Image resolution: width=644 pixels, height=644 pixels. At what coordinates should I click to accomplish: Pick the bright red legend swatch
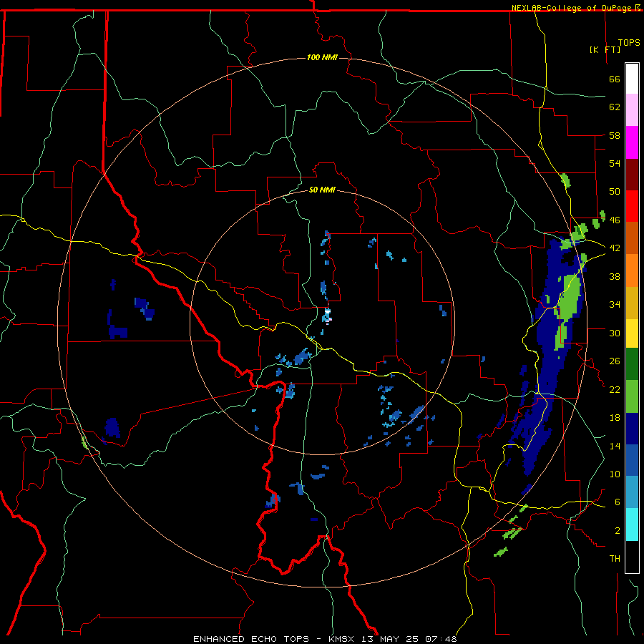point(632,206)
